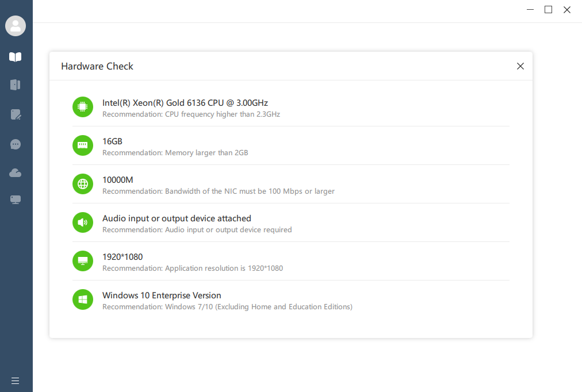
Task: Minimize the application window
Action: pyautogui.click(x=530, y=10)
